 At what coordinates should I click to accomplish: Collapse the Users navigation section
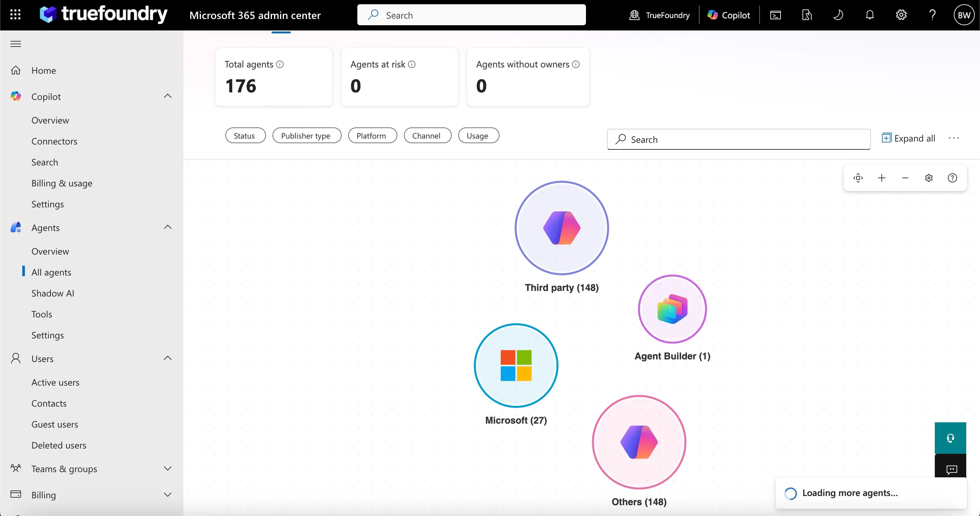coord(167,358)
